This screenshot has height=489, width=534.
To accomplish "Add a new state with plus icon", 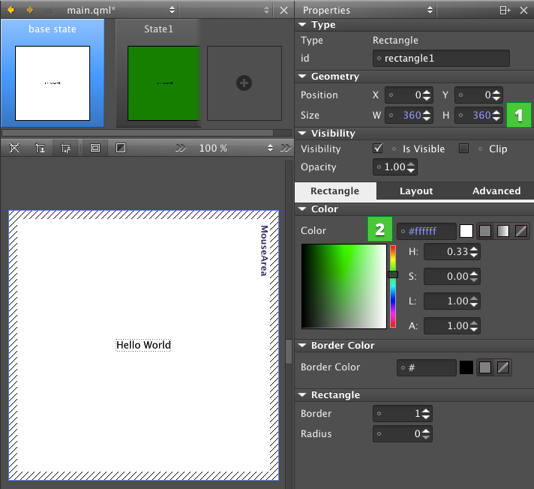I will [244, 83].
